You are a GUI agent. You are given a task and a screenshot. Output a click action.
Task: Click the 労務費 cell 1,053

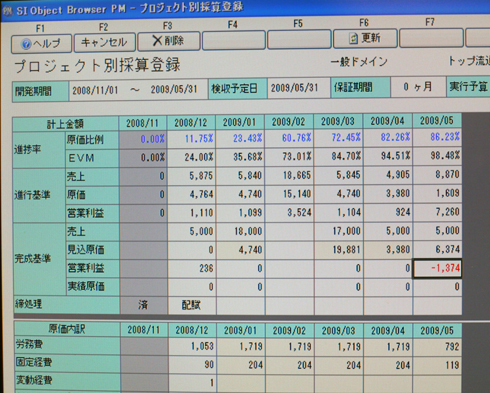pos(192,346)
